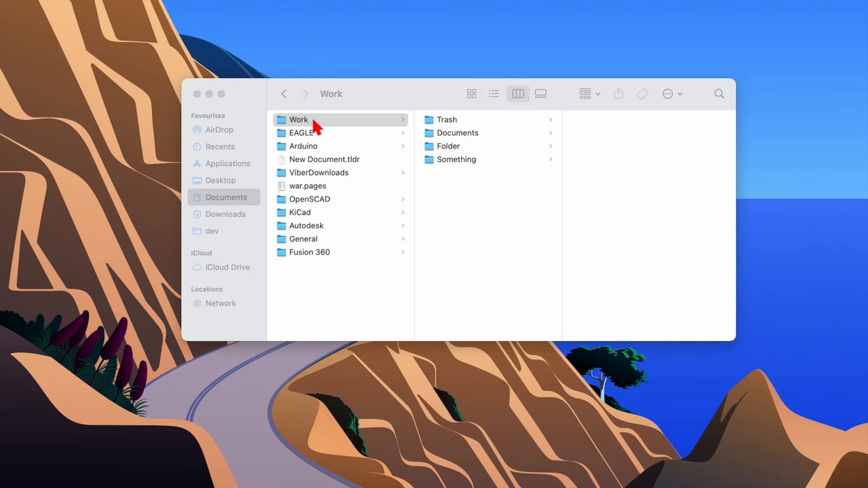The image size is (868, 488).
Task: Select the Trash folder inside Work
Action: point(488,119)
